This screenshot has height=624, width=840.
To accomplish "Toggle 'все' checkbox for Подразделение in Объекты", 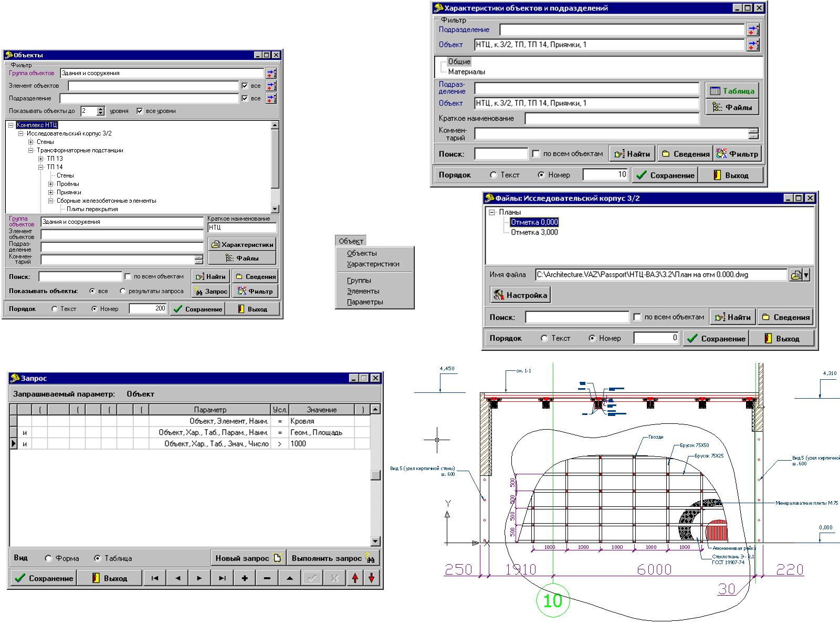I will point(245,98).
